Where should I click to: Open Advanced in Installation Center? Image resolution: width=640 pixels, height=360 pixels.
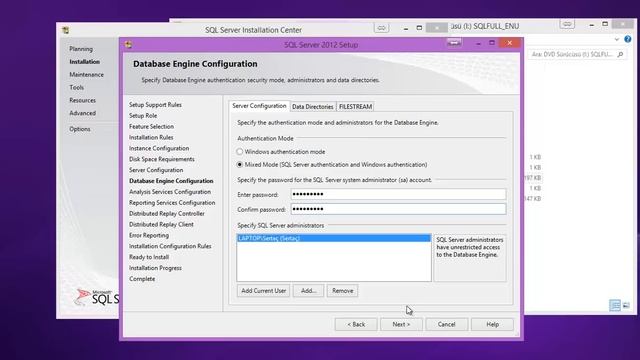coord(82,113)
